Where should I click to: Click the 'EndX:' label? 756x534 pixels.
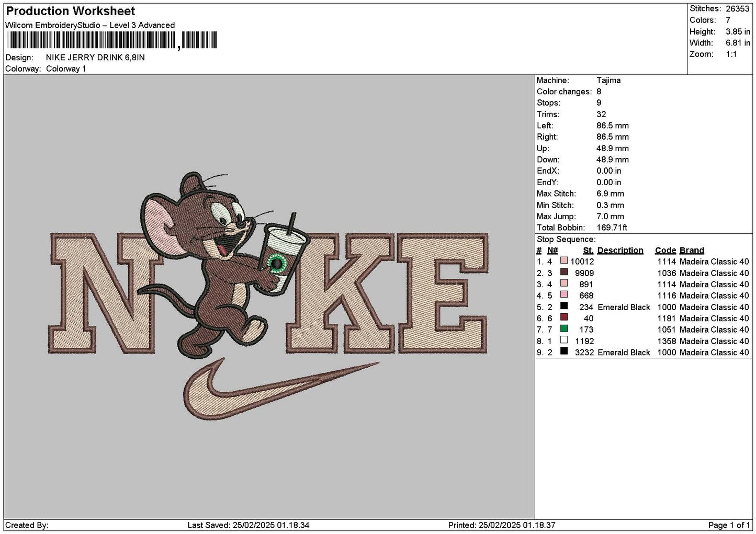548,171
